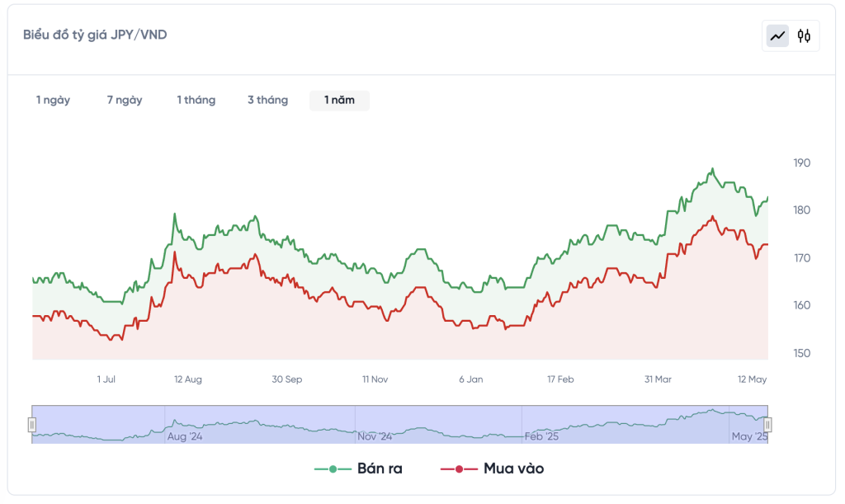Screen dimensions: 845x504
Task: Toggle the Mua vào series label
Action: click(513, 469)
